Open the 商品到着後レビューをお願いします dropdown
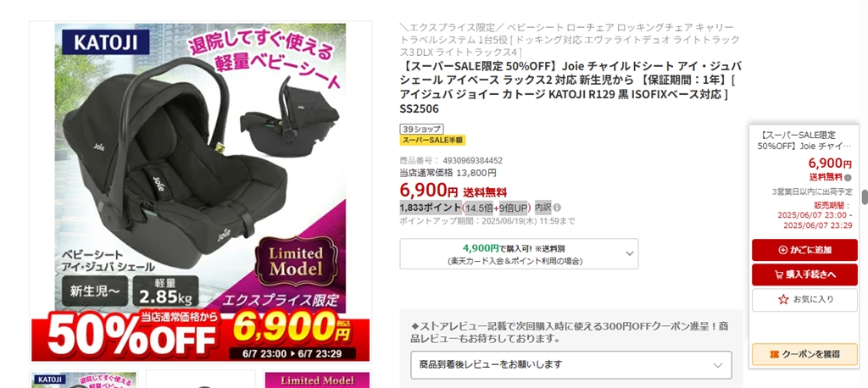Image resolution: width=868 pixels, height=388 pixels. click(x=570, y=365)
